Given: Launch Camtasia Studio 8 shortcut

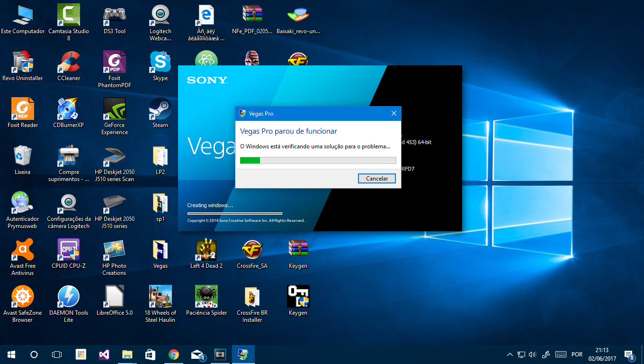Looking at the screenshot, I should 69,23.
